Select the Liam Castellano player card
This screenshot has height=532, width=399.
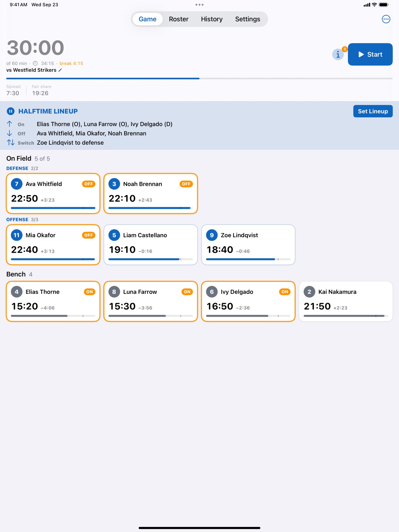pyautogui.click(x=151, y=245)
